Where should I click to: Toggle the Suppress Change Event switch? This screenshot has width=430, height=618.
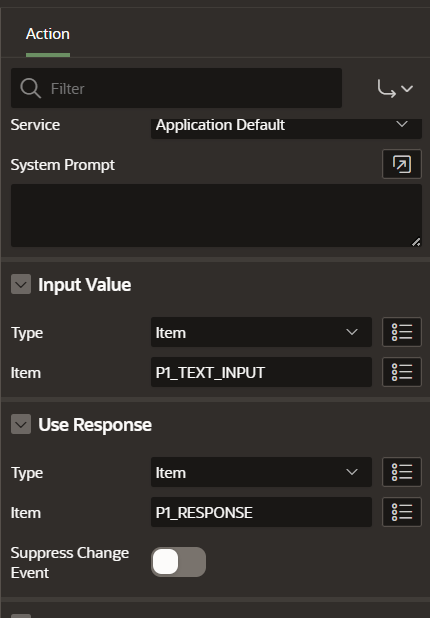[178, 562]
